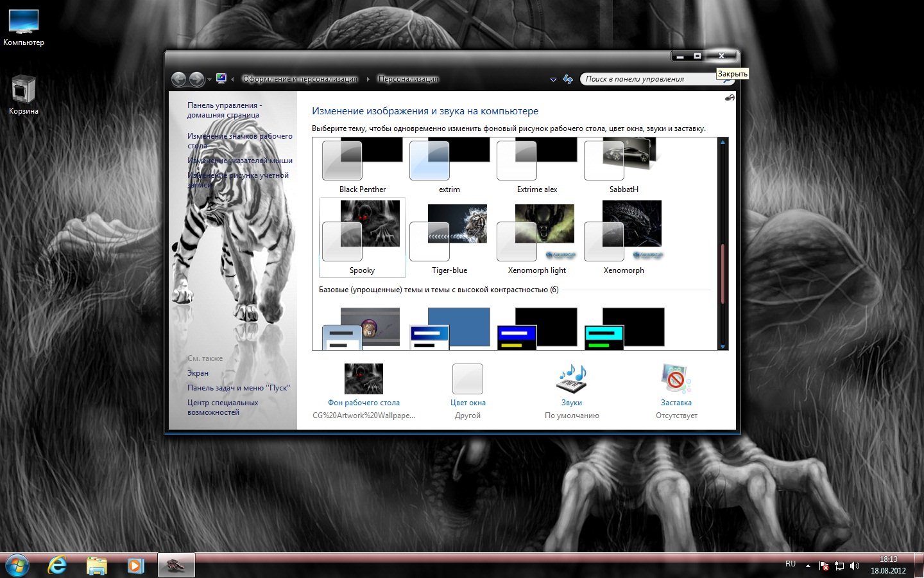Open Windows Media Player in taskbar
The height and width of the screenshot is (578, 924).
pyautogui.click(x=135, y=565)
